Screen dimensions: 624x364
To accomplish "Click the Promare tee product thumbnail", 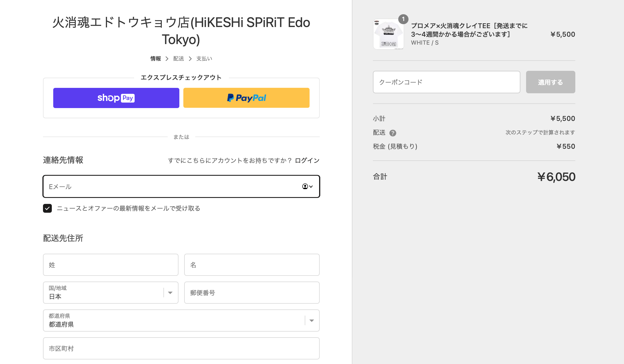I will point(388,34).
